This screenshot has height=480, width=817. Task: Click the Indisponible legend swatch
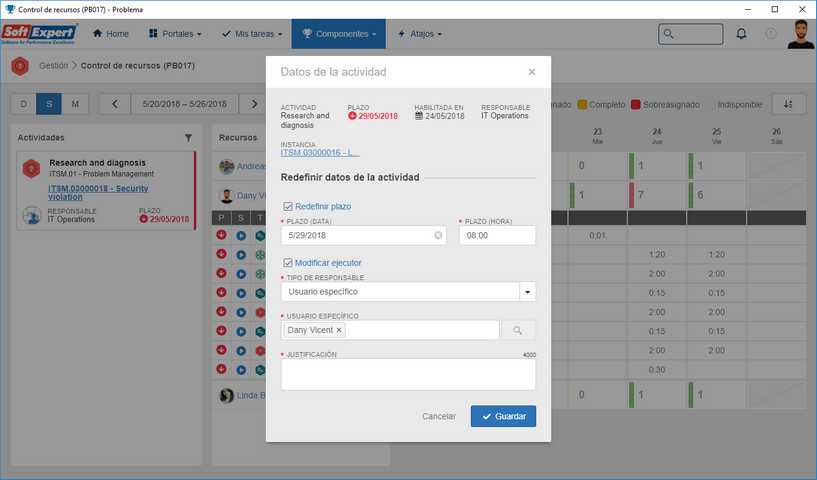click(x=711, y=105)
